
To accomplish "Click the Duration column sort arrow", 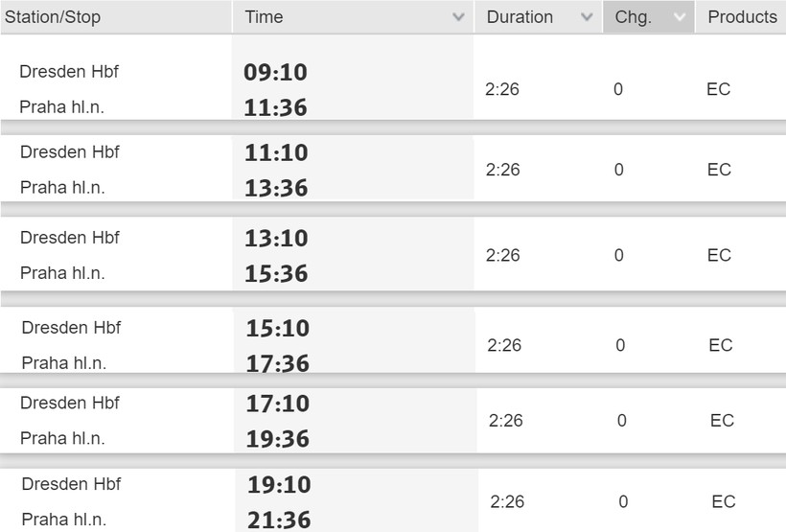I will click(x=587, y=17).
